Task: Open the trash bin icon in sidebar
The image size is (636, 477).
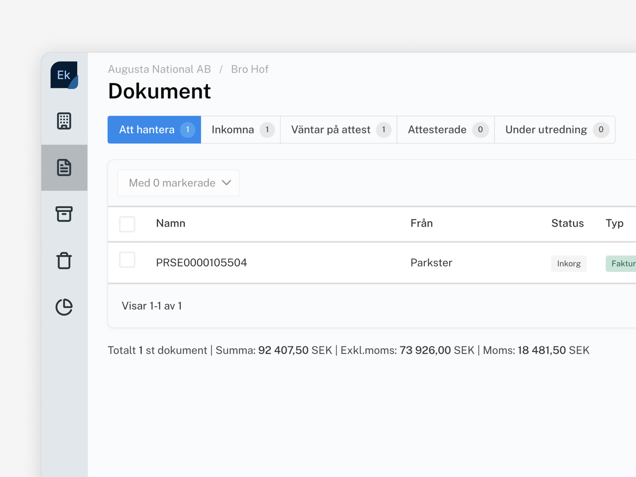Action: click(x=64, y=261)
